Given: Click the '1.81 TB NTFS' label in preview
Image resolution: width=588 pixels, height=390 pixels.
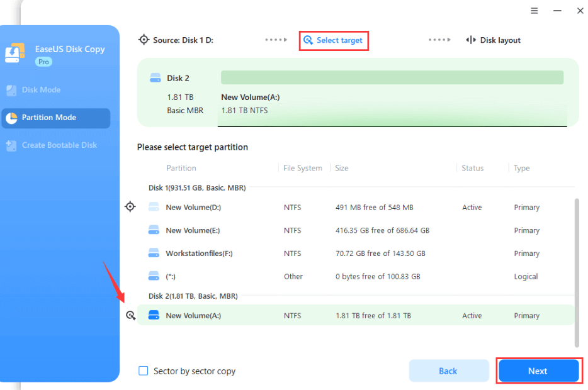Looking at the screenshot, I should coord(244,111).
